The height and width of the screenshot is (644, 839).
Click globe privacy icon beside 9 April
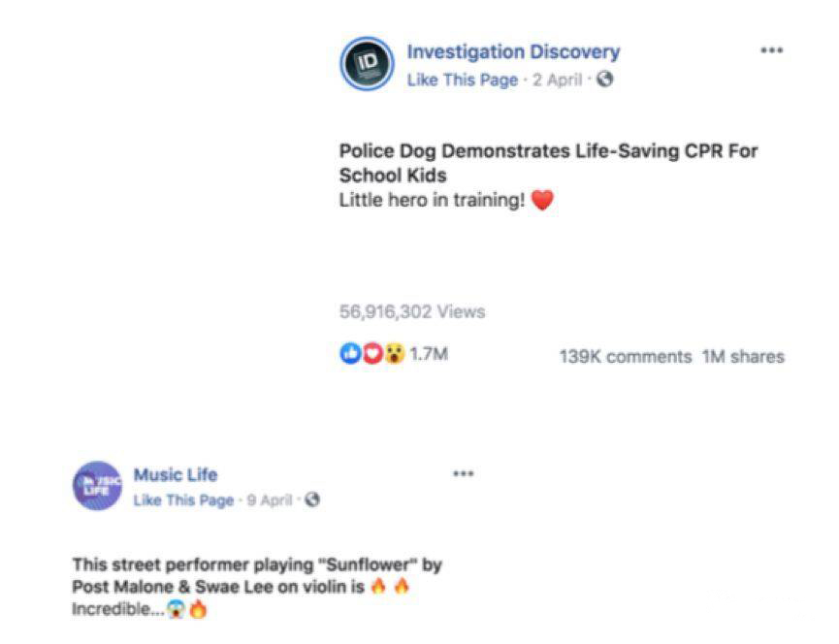pyautogui.click(x=312, y=499)
